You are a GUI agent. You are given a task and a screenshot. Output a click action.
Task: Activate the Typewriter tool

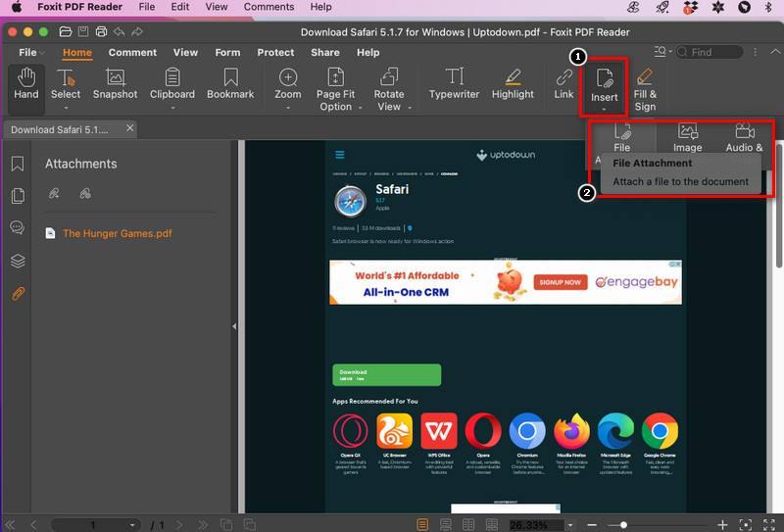(x=454, y=85)
